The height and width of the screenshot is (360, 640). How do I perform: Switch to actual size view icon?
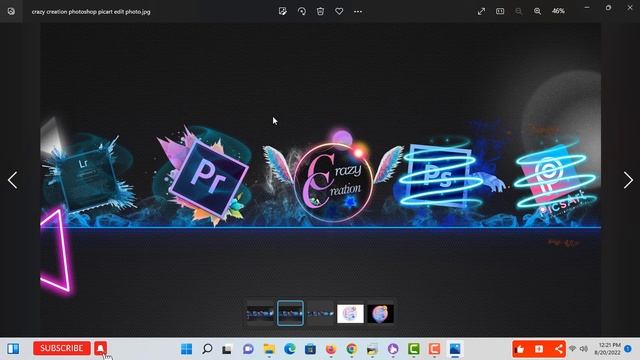[500, 11]
